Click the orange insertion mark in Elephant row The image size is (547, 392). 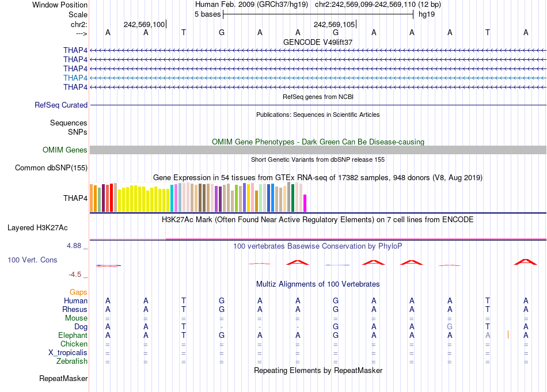[508, 334]
